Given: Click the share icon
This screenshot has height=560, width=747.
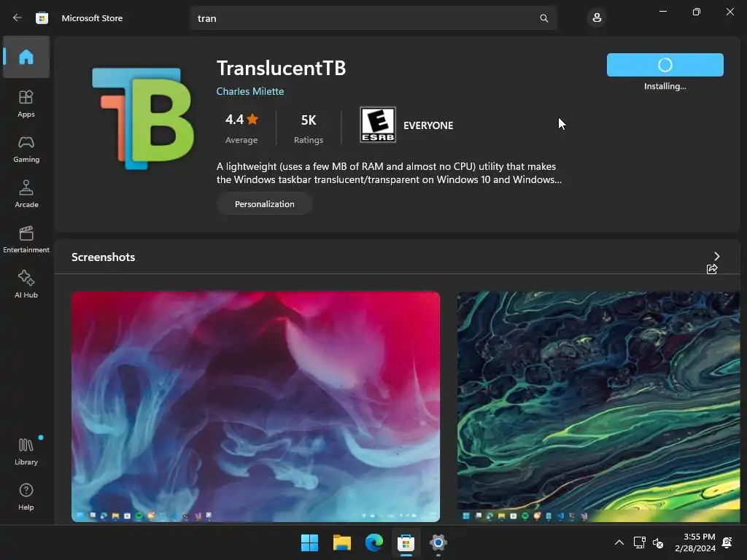Looking at the screenshot, I should tap(712, 269).
